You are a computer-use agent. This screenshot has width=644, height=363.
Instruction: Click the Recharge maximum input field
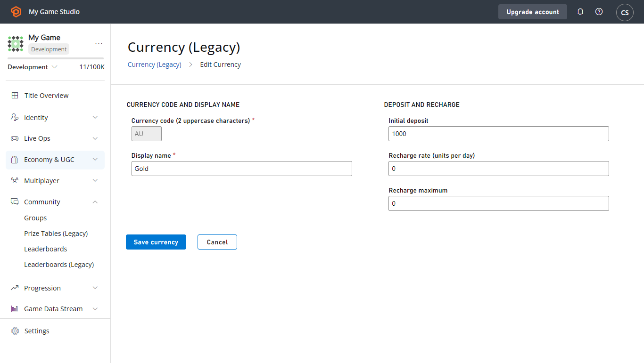pos(499,203)
